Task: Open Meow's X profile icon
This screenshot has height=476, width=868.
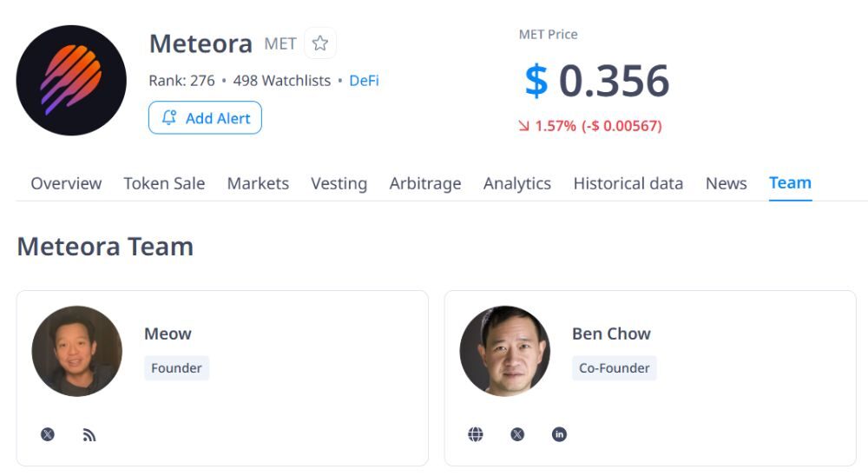Action: tap(48, 434)
